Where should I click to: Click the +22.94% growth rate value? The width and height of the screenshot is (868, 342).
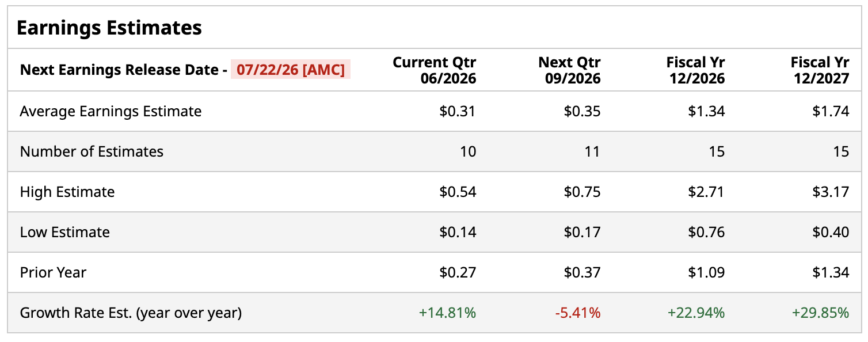pyautogui.click(x=696, y=313)
